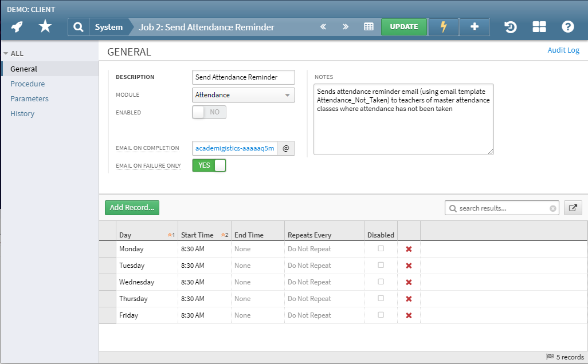Click inside the search results field
588x364 pixels.
tap(501, 208)
